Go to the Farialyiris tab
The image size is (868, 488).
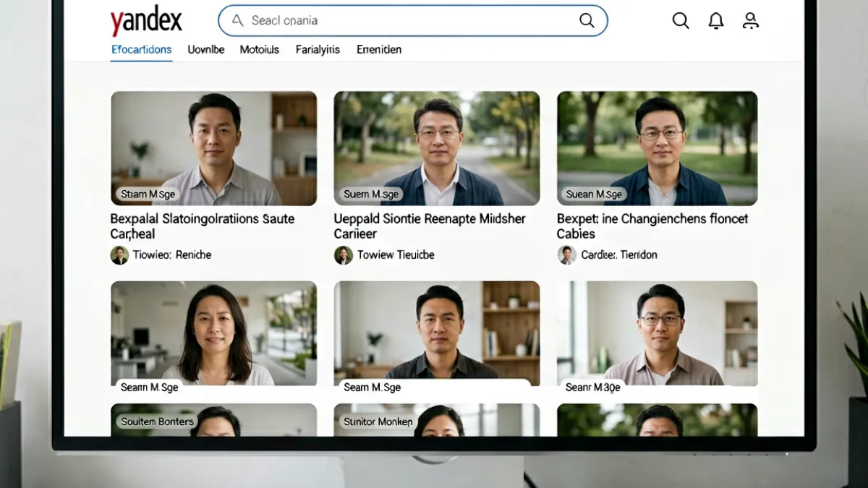coord(318,50)
